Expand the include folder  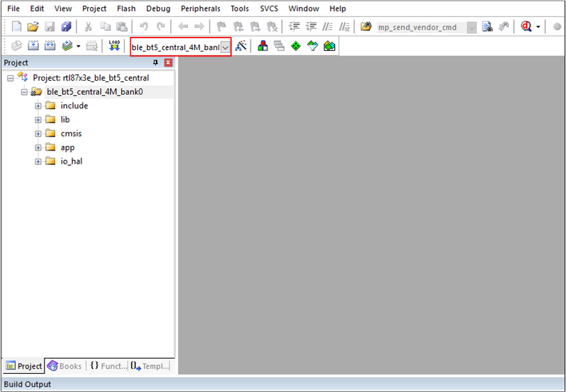tap(38, 106)
